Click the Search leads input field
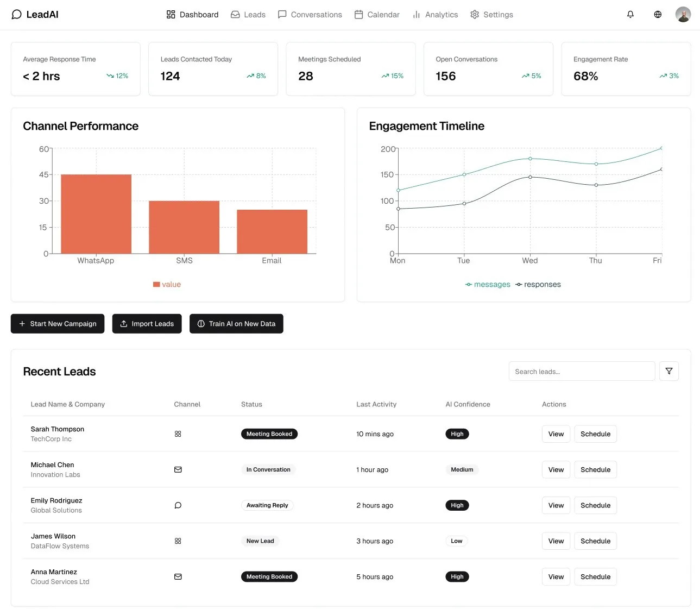700x615 pixels. click(582, 371)
